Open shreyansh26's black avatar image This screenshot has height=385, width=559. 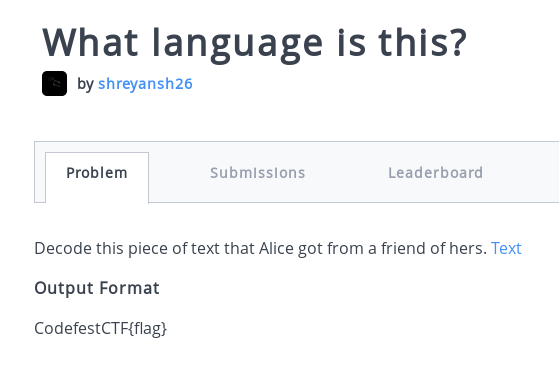(55, 83)
